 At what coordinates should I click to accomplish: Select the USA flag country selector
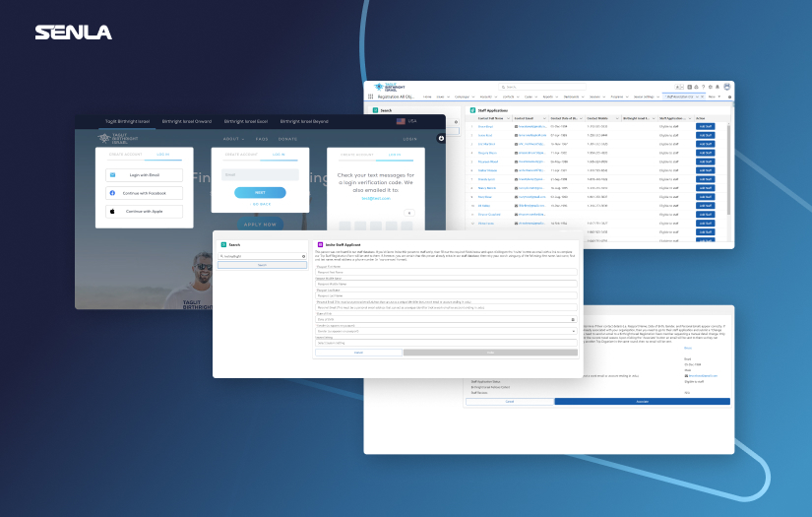[402, 121]
